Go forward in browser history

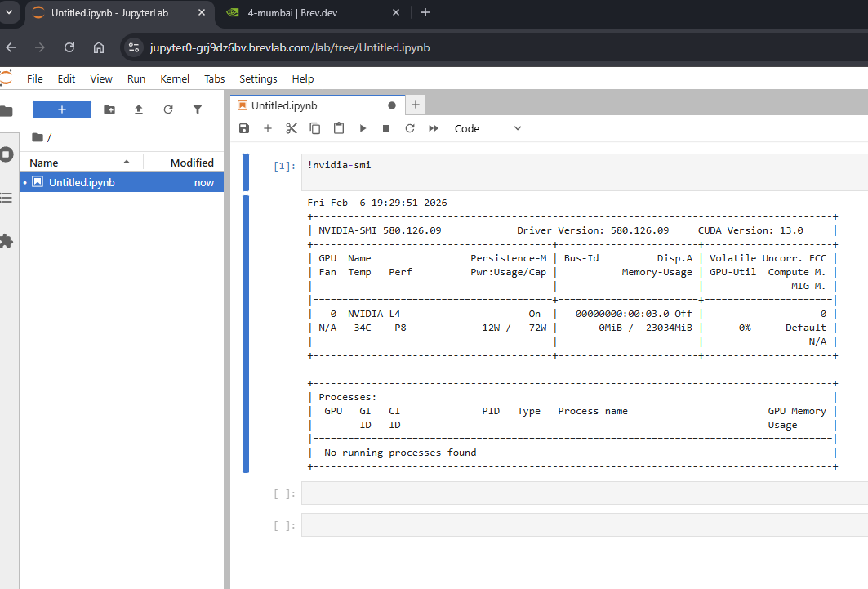(40, 47)
